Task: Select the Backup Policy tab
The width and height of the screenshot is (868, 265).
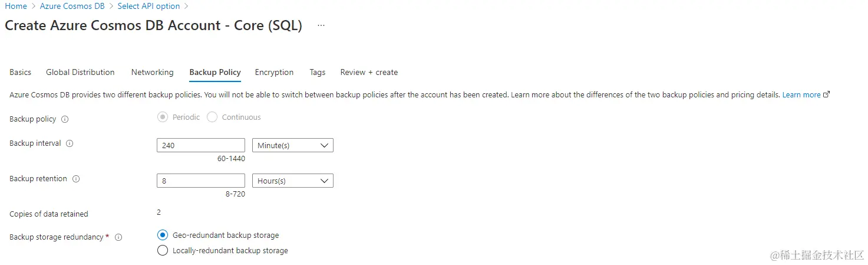Action: [215, 72]
